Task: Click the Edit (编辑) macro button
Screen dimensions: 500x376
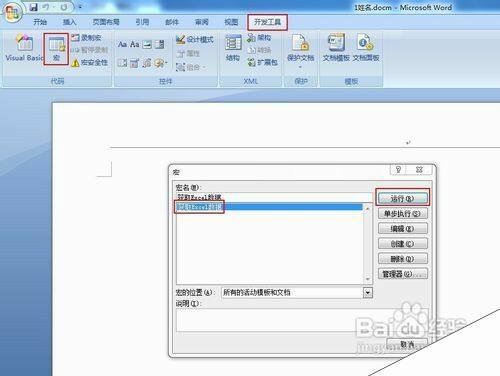Action: coord(402,229)
